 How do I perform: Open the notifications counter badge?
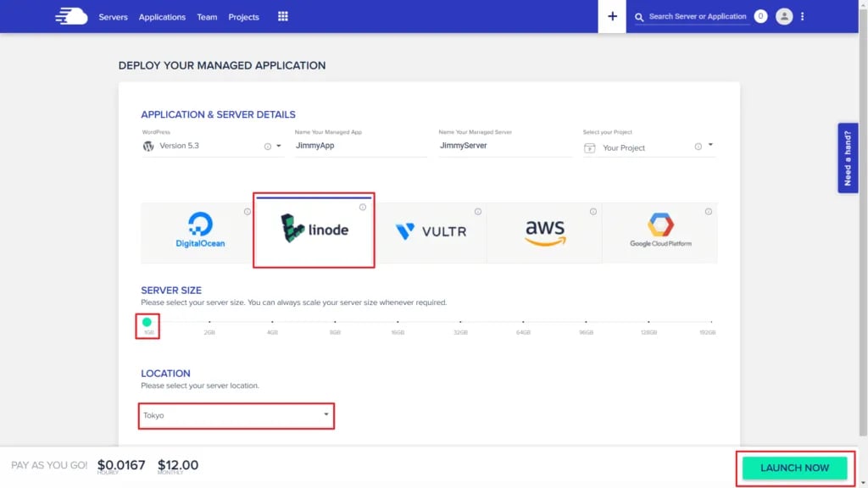(760, 17)
